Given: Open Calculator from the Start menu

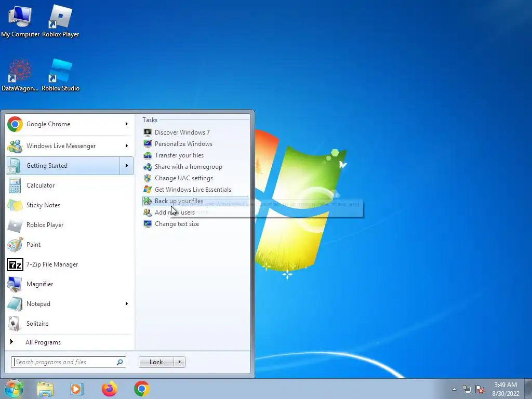Looking at the screenshot, I should coord(70,185).
